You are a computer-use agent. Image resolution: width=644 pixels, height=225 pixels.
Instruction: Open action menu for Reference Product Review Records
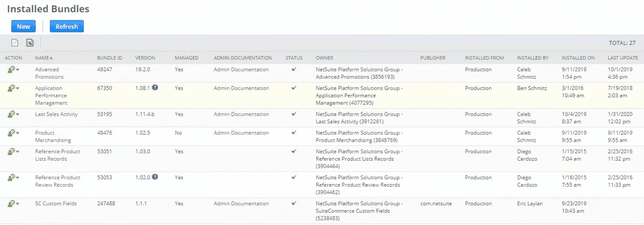(x=13, y=178)
